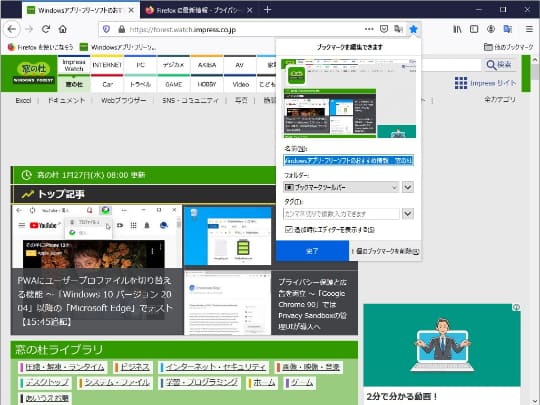Open INTERNET Watch navigation tab

coord(107,65)
